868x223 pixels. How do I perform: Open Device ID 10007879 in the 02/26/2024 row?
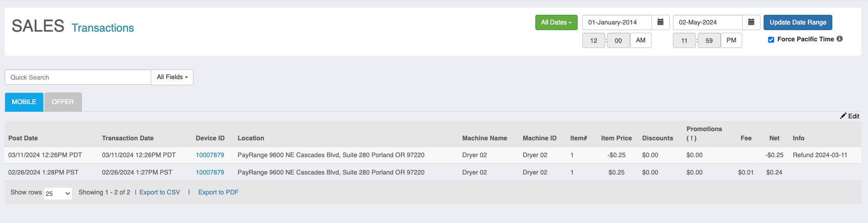pos(210,172)
